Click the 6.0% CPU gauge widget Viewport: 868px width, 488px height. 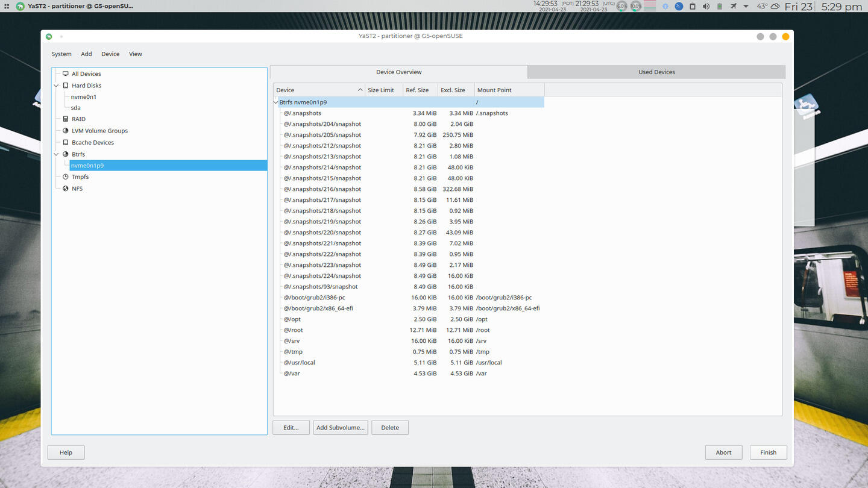pos(621,6)
